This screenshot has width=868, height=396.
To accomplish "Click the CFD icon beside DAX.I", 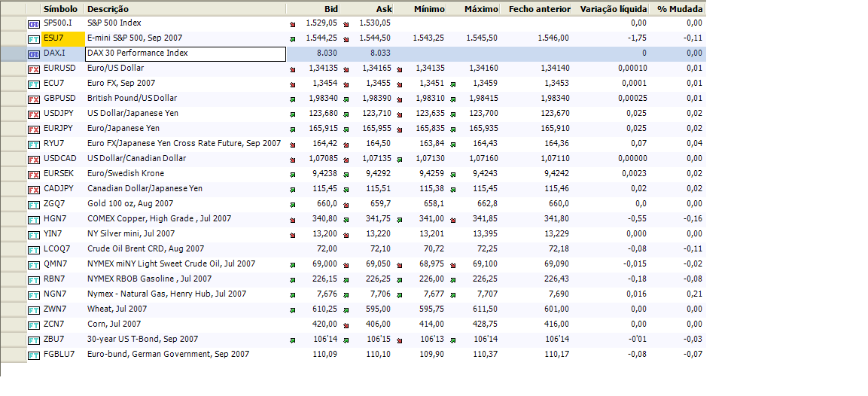I will tap(34, 54).
